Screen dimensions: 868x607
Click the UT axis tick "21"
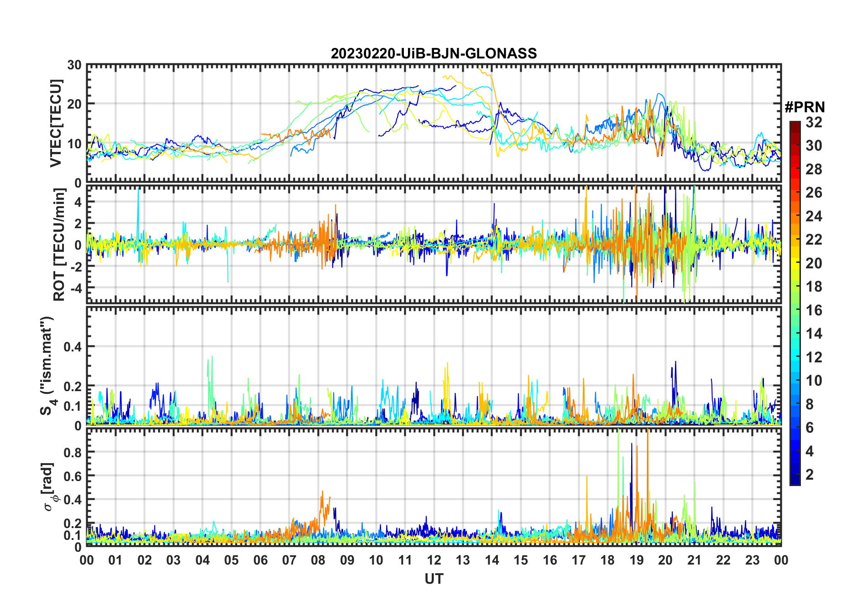695,560
